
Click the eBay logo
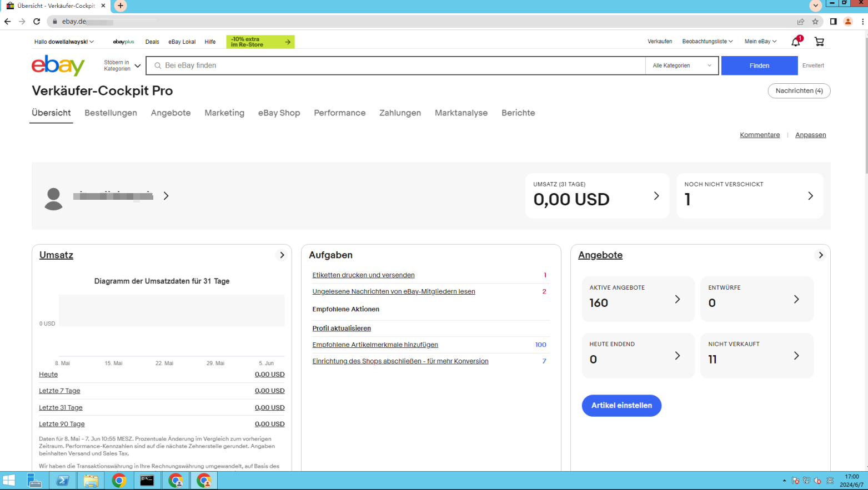pyautogui.click(x=58, y=65)
